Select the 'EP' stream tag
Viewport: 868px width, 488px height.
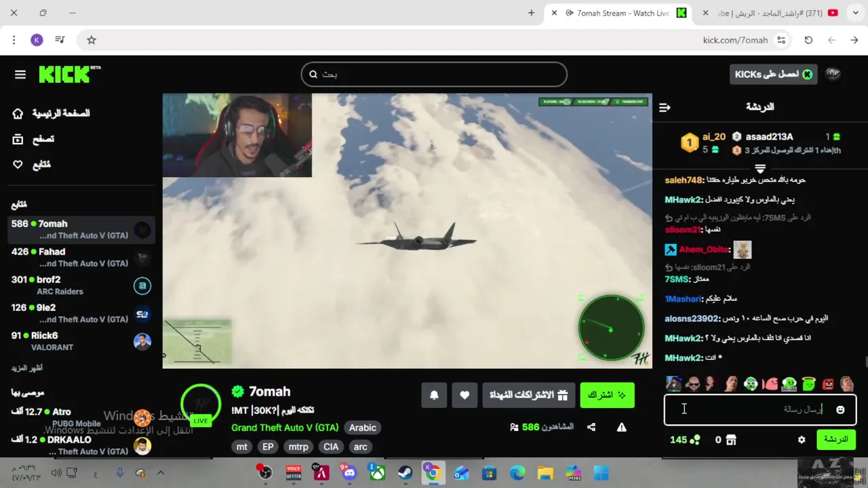pos(268,447)
